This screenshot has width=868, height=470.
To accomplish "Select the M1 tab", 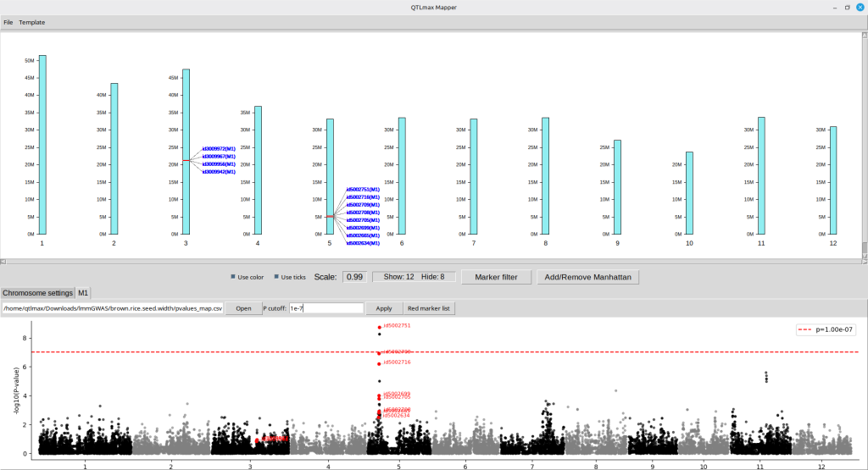I will tap(84, 293).
